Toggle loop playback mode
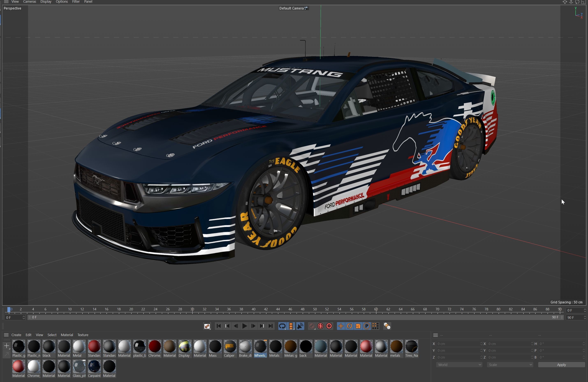588x382 pixels. (282, 326)
